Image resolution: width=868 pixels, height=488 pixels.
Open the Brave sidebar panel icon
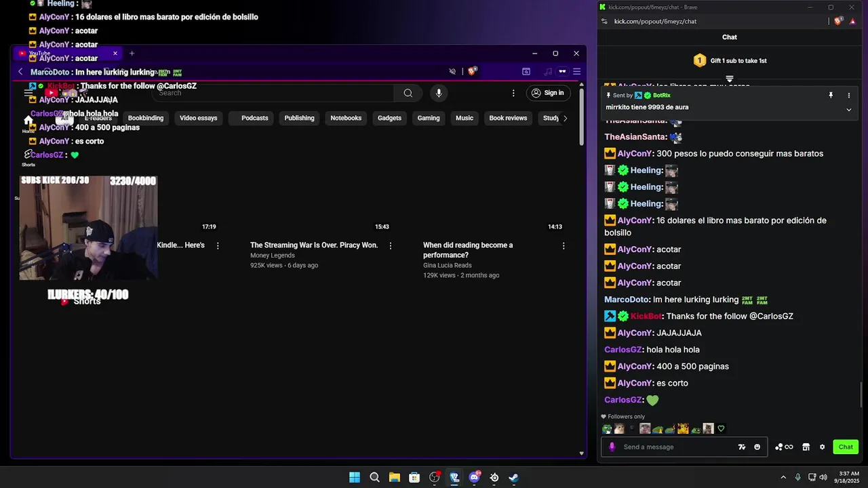[x=526, y=71]
